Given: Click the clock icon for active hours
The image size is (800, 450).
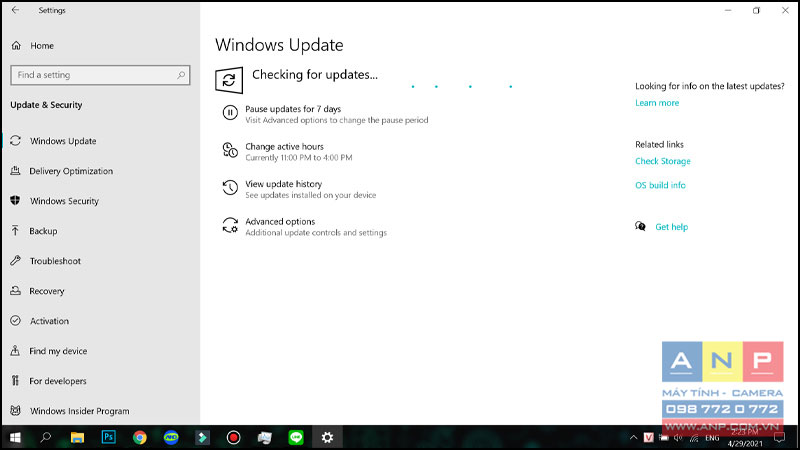Looking at the screenshot, I should 230,150.
